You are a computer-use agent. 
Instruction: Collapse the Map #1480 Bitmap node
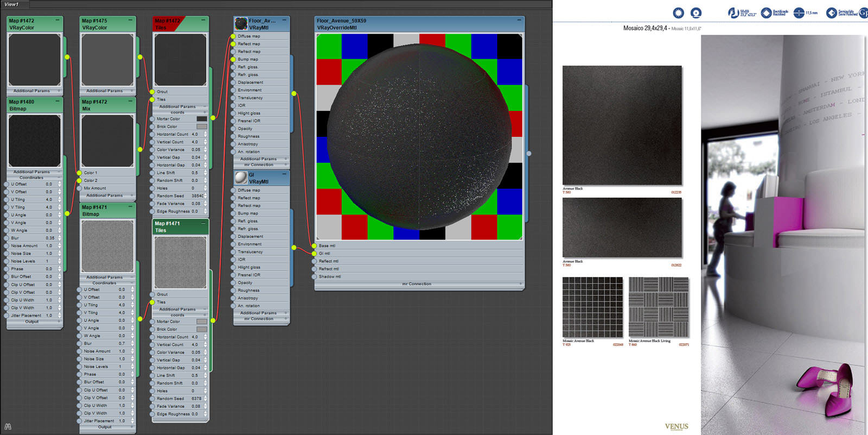tap(58, 101)
